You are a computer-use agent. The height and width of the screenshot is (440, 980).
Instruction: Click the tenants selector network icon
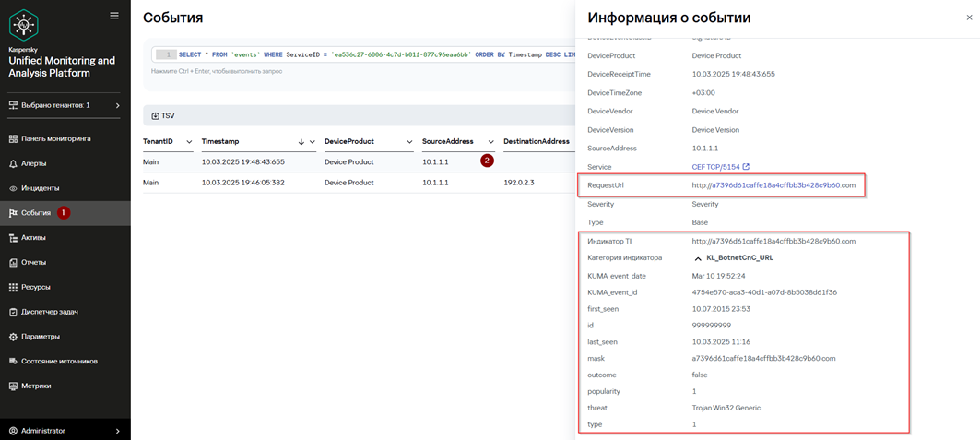(13, 105)
